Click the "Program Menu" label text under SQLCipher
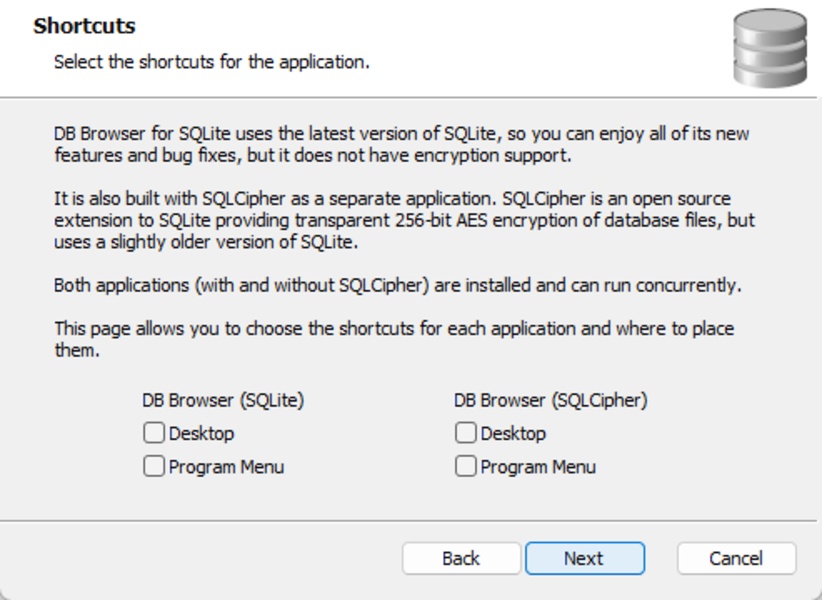Screen dimensions: 822x600 (x=538, y=466)
